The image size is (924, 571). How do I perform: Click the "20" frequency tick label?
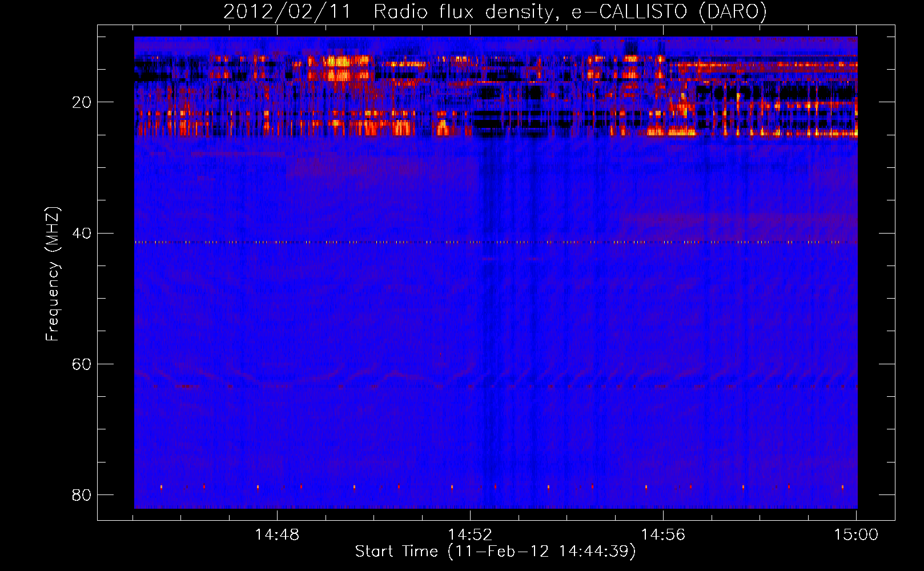(82, 102)
